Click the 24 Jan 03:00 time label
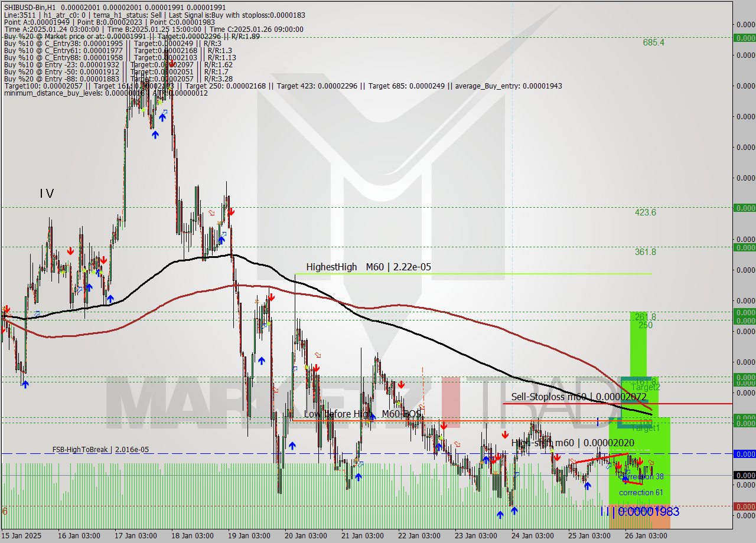Screen dimensions: 756x543 (x=533, y=536)
